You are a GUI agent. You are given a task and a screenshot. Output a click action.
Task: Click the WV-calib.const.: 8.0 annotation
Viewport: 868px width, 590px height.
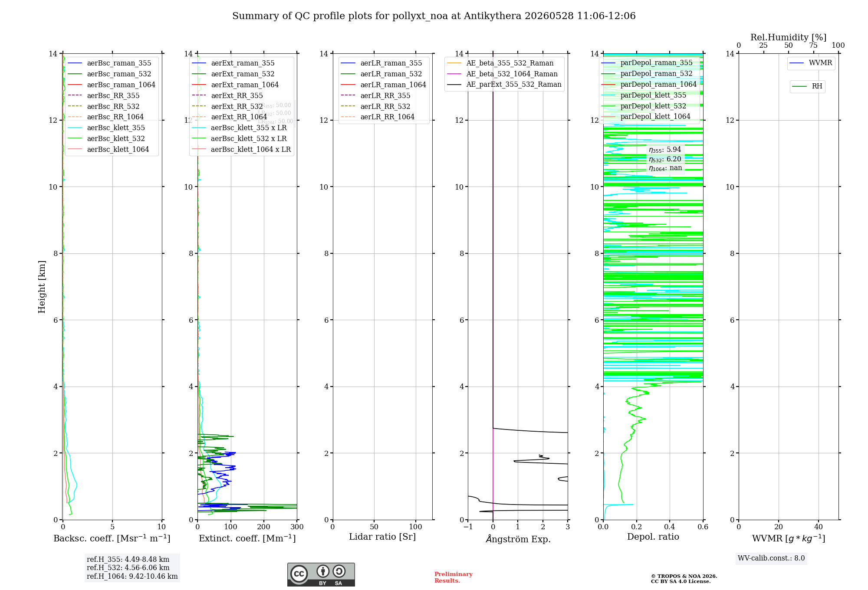pyautogui.click(x=771, y=558)
